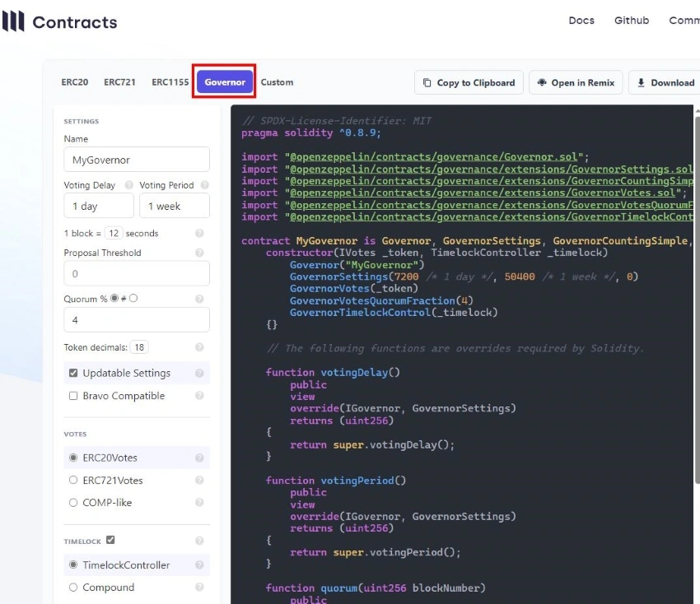
Task: Click the Name input field MyGovernor
Action: point(137,160)
